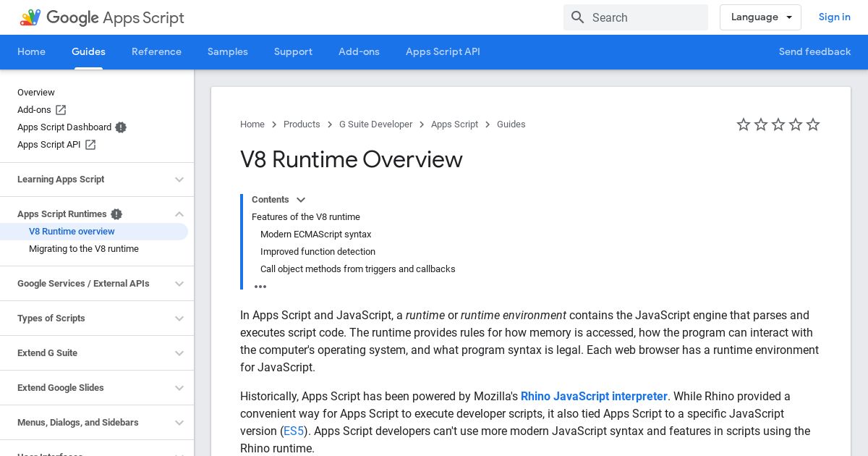Viewport: 868px width, 456px height.
Task: Click the Apps Script breadcrumb
Action: (454, 124)
